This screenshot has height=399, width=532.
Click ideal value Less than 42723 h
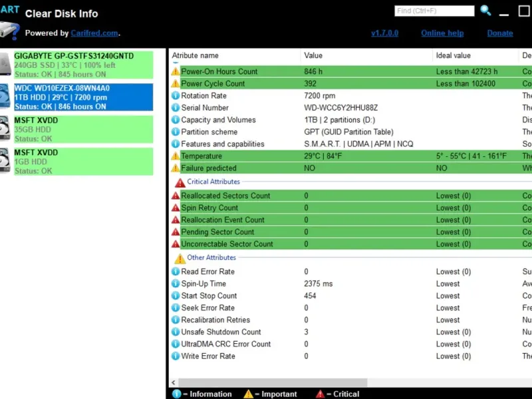pyautogui.click(x=467, y=72)
